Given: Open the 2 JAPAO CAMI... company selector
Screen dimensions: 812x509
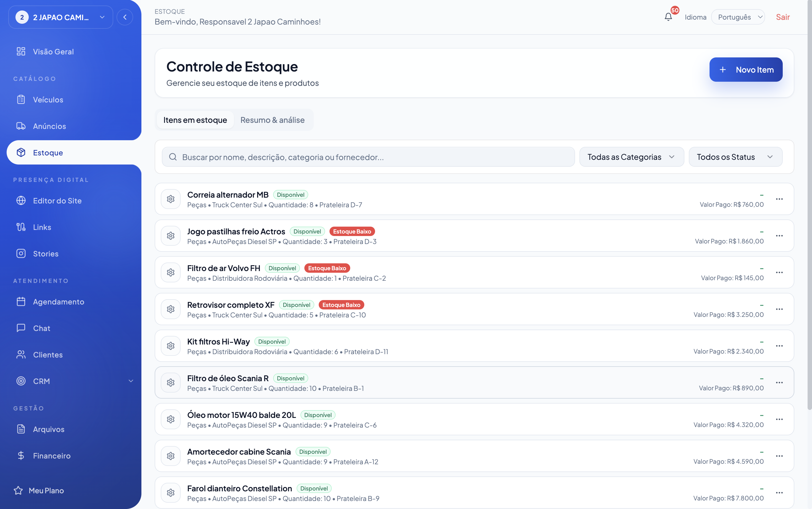Looking at the screenshot, I should (60, 17).
